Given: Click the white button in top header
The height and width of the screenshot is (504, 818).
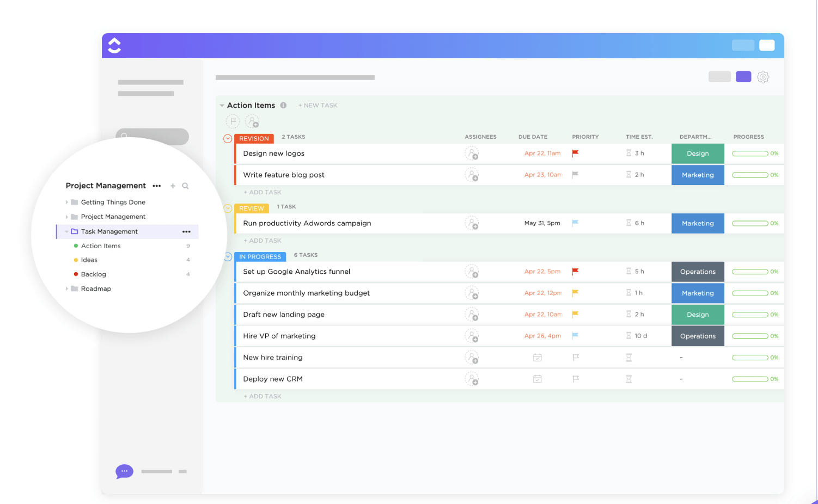Looking at the screenshot, I should [767, 45].
